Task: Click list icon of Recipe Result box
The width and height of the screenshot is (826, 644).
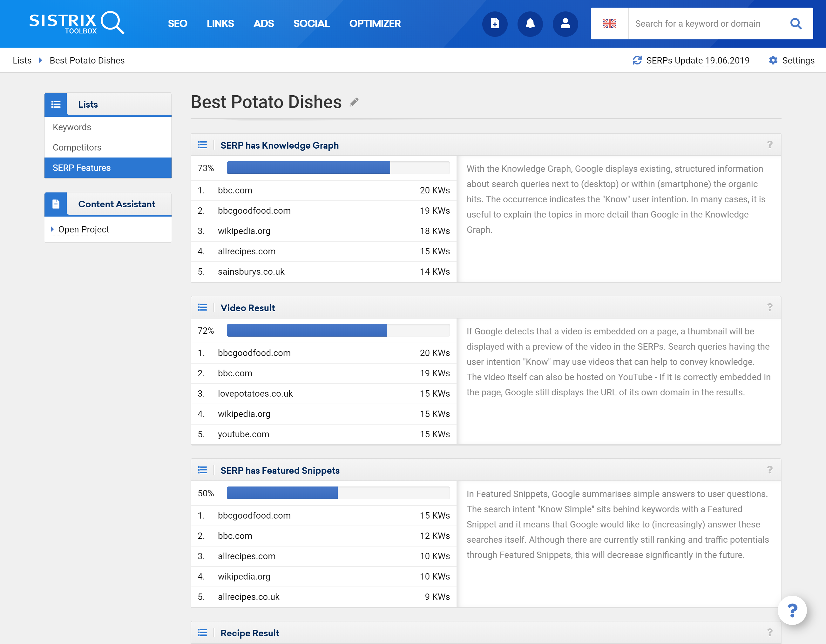Action: click(202, 633)
